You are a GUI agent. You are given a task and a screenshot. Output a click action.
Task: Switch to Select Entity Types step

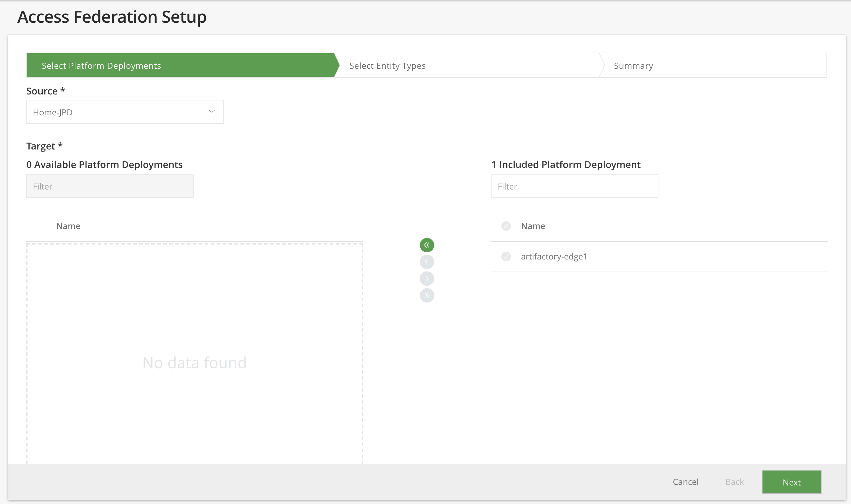387,65
